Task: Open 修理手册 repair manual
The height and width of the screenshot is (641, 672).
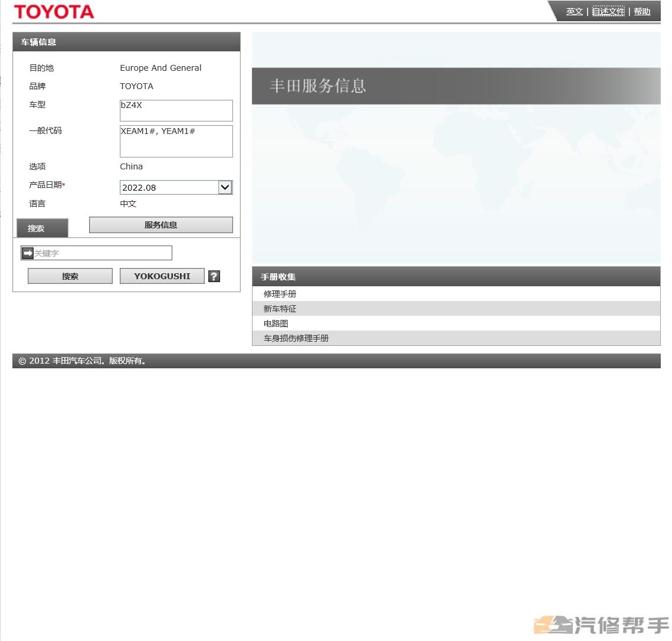Action: [x=456, y=294]
